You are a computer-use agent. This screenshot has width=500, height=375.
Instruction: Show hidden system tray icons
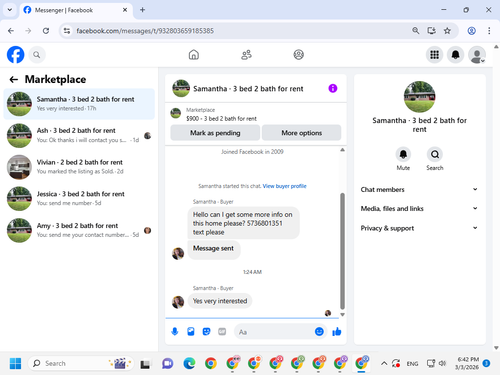point(384,363)
